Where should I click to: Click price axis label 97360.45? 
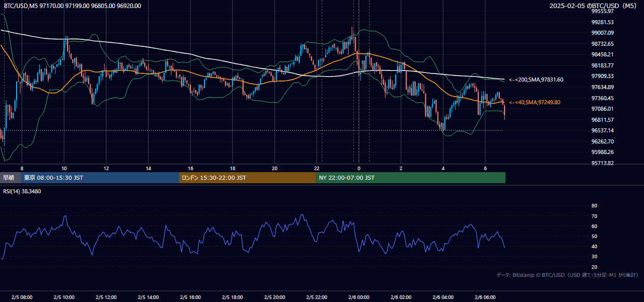603,98
